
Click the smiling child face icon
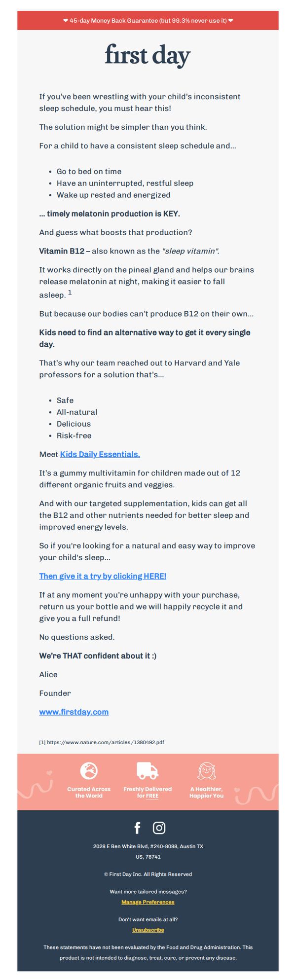pyautogui.click(x=207, y=770)
